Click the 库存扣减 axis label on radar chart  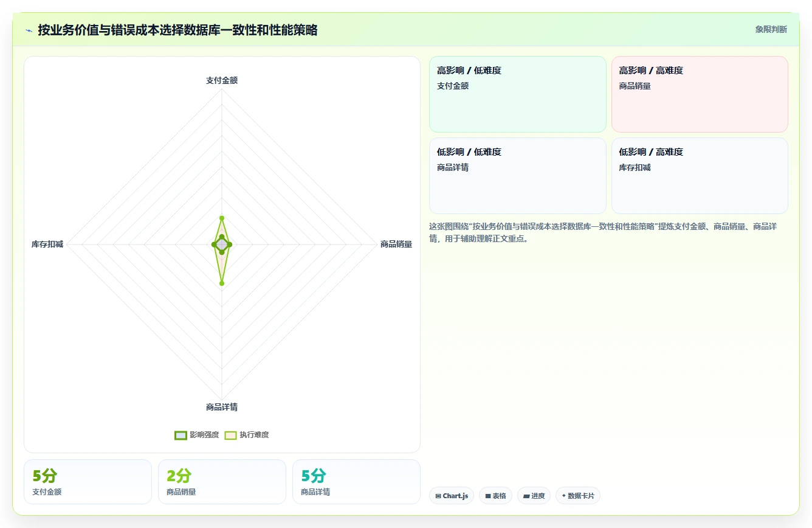coord(47,244)
